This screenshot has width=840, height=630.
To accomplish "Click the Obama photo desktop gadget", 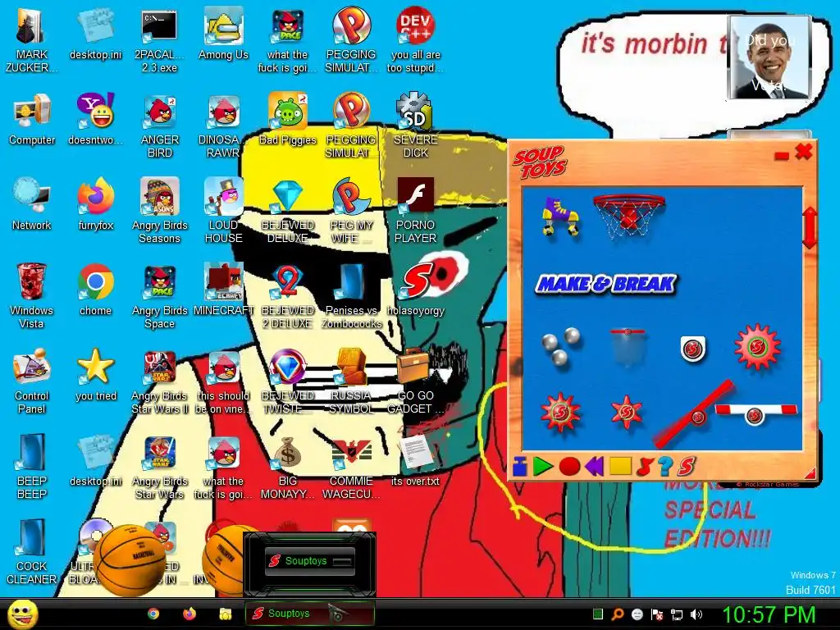I will point(769,57).
